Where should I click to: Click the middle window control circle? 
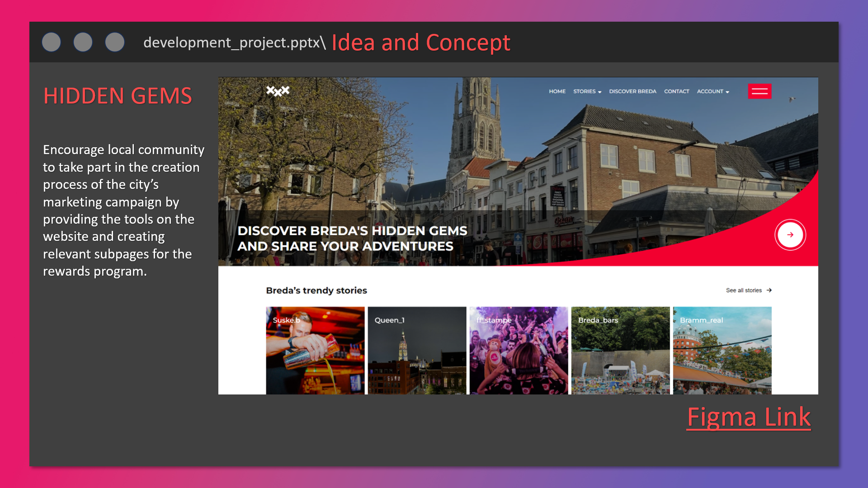(83, 42)
